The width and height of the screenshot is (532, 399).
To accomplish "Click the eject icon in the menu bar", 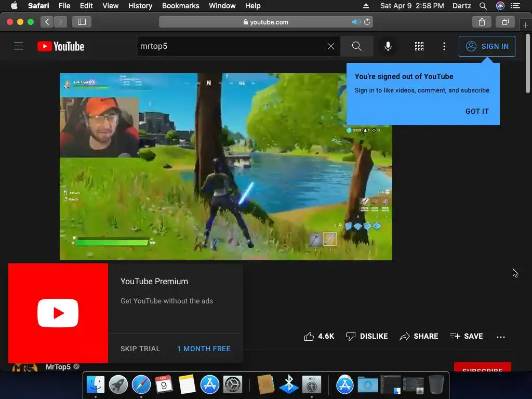I will coord(366,6).
